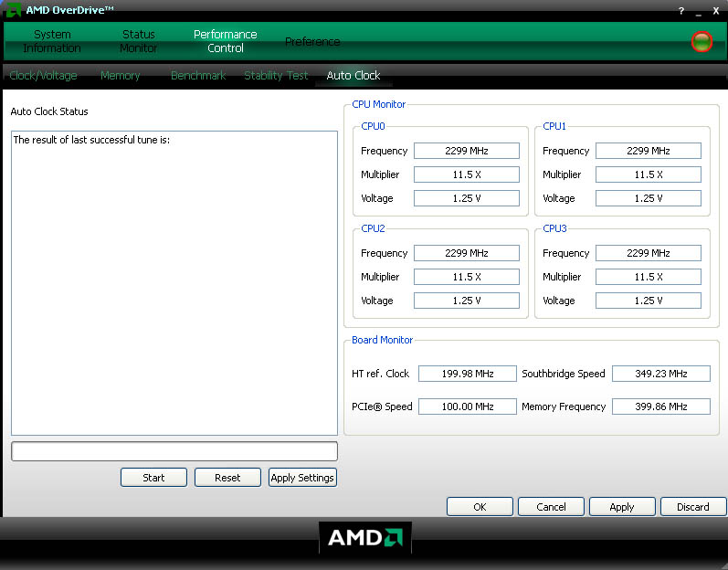The image size is (728, 570).
Task: Open the Status Monitor menu
Action: 138,41
